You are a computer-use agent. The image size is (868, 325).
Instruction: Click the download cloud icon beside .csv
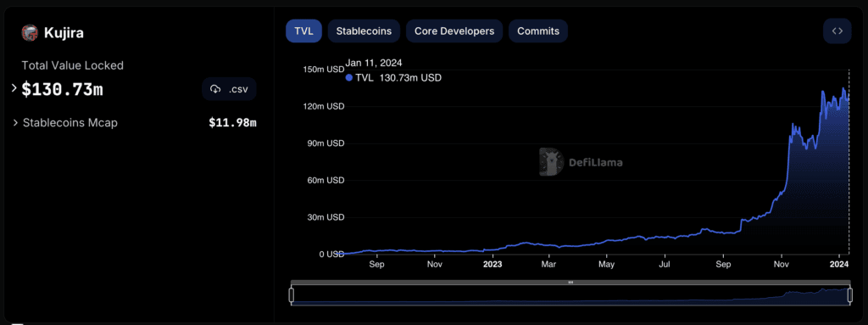coord(215,89)
